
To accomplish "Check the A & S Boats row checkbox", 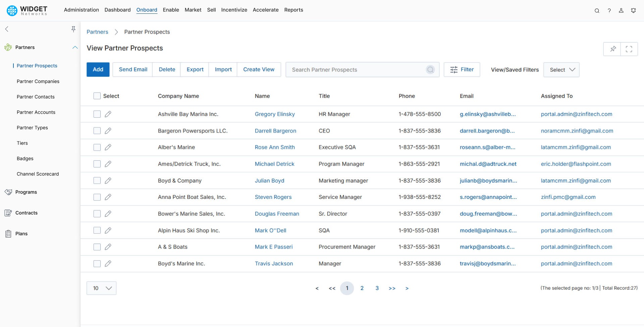I will 97,247.
